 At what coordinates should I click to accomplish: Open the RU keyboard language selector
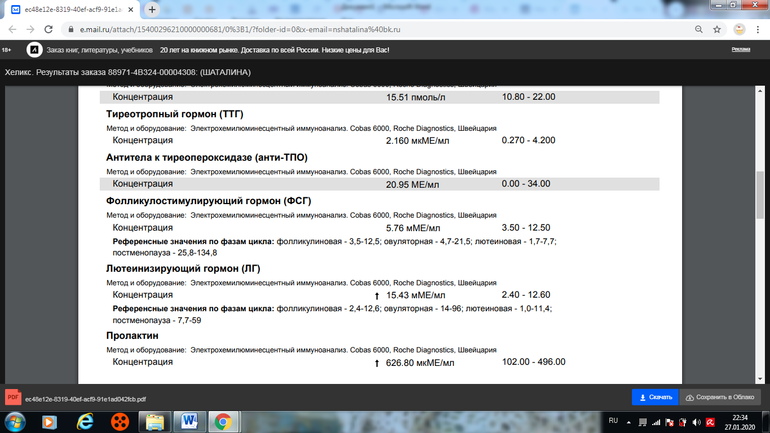pos(614,421)
